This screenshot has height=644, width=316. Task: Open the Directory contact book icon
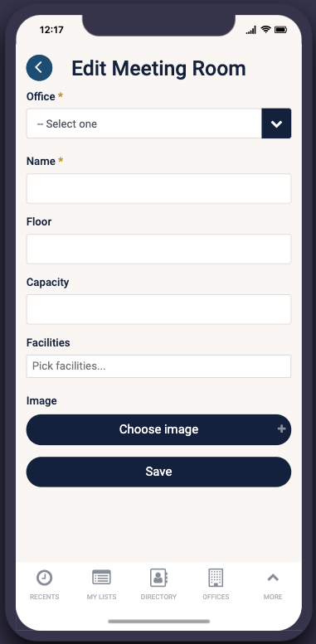tap(158, 578)
